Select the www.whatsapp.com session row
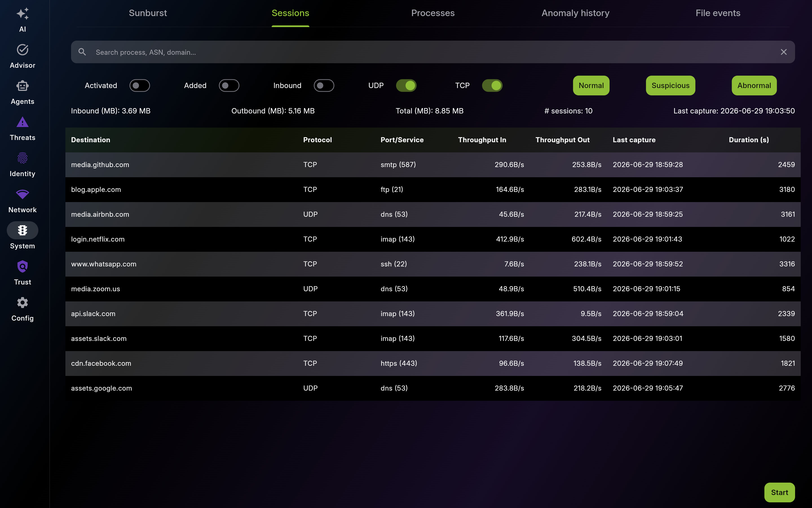Viewport: 812px width, 508px height. [x=433, y=264]
